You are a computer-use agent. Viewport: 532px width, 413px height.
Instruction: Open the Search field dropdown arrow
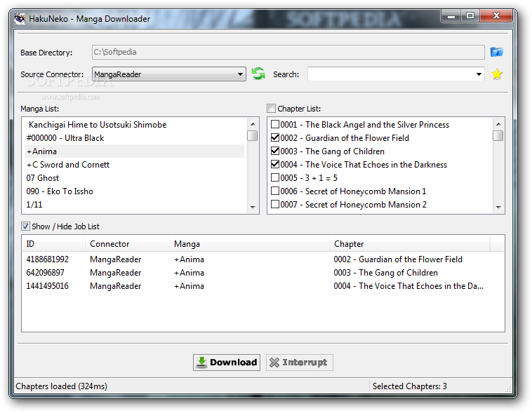coord(479,74)
